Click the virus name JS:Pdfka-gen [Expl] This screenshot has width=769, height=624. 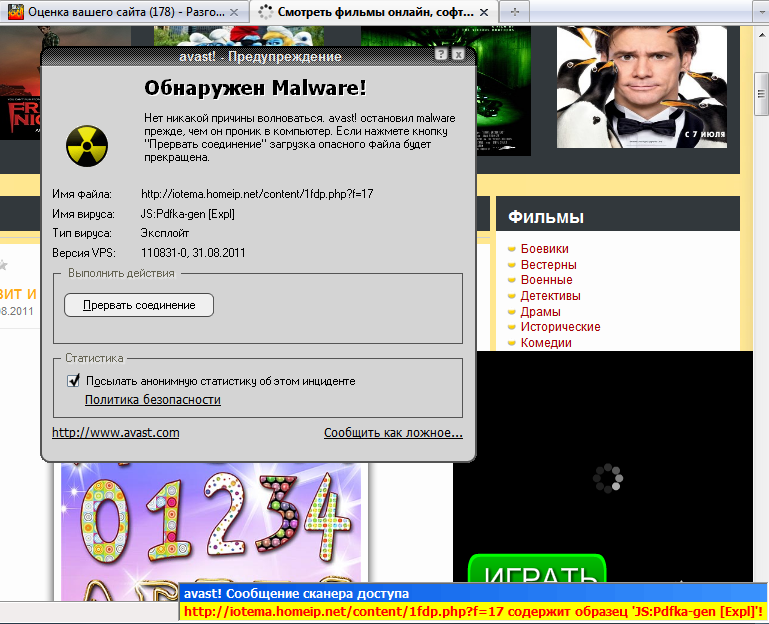(187, 214)
